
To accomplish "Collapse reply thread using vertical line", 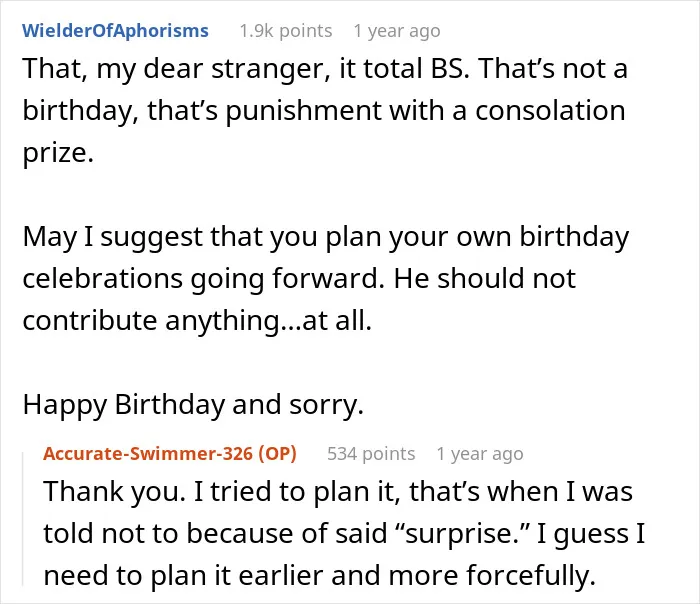I will coord(23,518).
